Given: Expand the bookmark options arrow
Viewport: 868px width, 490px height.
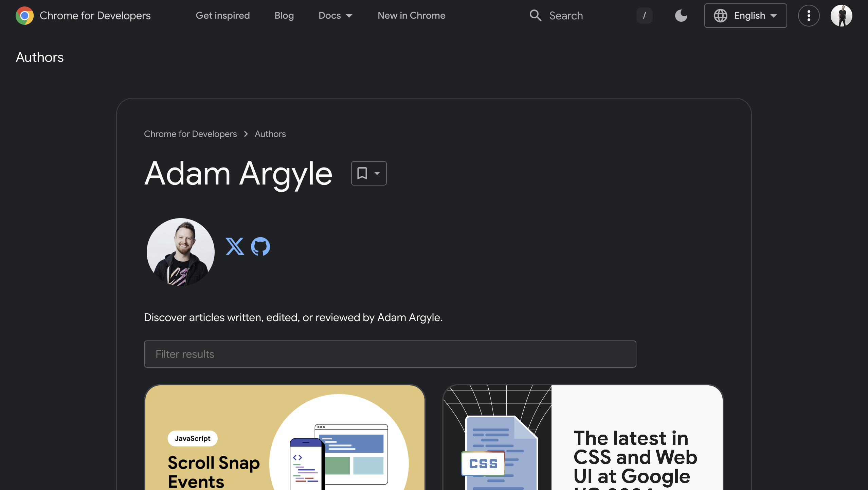Looking at the screenshot, I should (x=377, y=173).
